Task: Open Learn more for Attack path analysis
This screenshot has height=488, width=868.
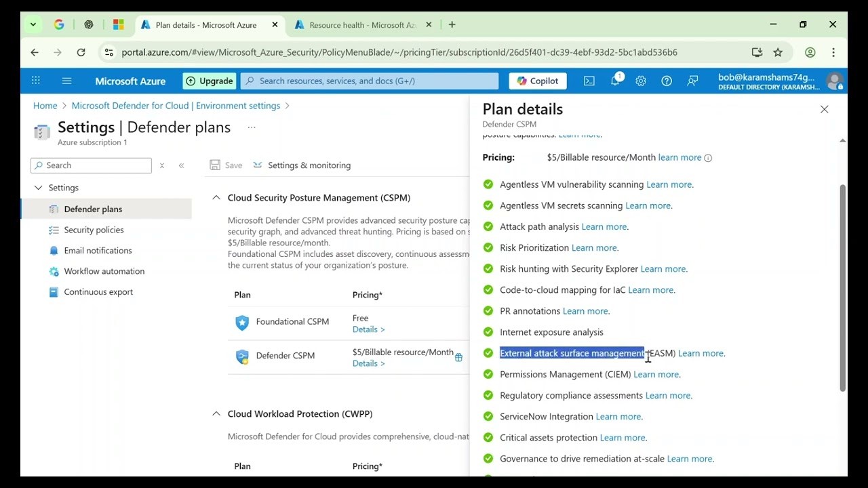Action: pyautogui.click(x=604, y=226)
